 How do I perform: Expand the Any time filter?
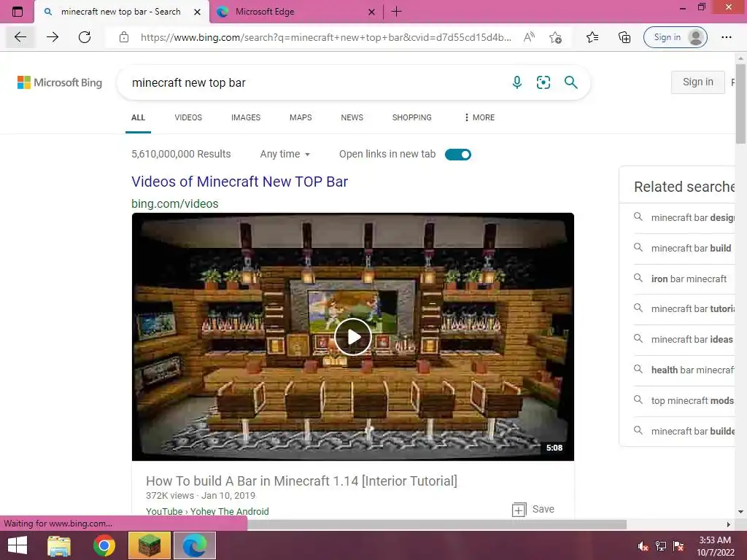coord(285,154)
